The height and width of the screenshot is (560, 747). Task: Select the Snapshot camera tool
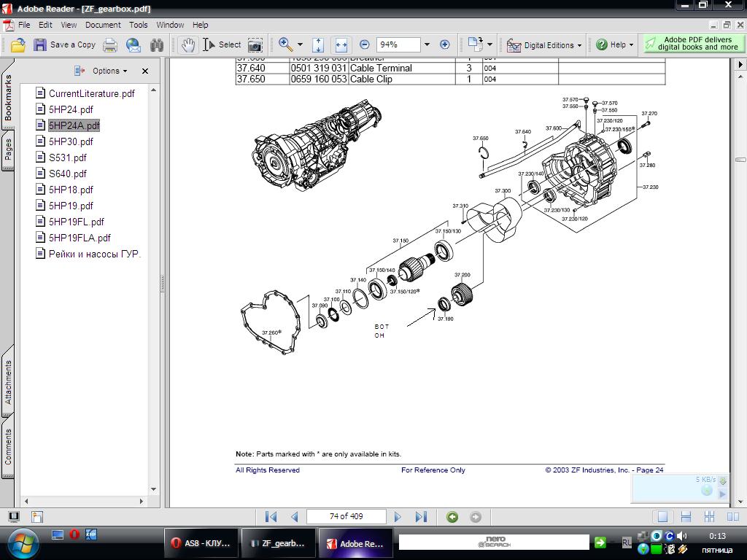coord(255,44)
